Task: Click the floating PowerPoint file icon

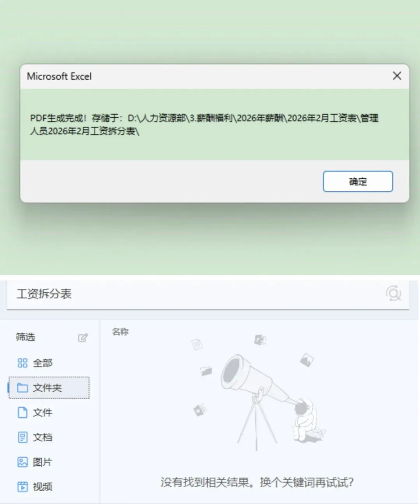Action: tap(260, 340)
